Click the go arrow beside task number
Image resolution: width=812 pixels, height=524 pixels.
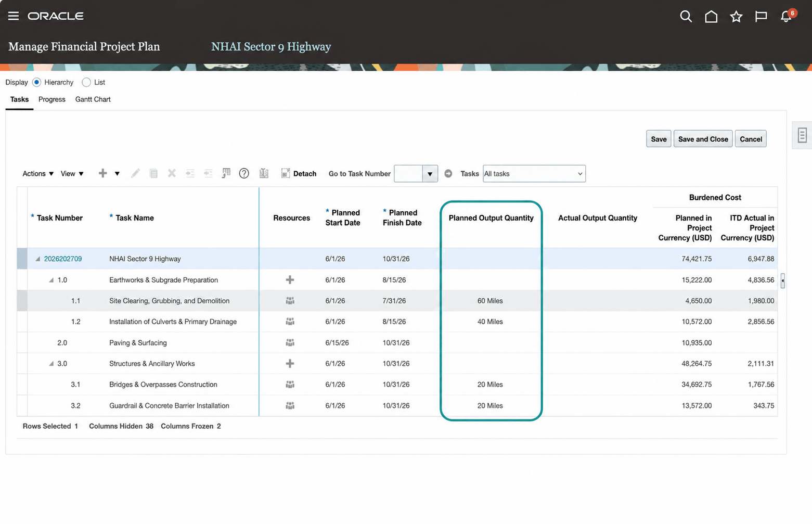tap(448, 173)
